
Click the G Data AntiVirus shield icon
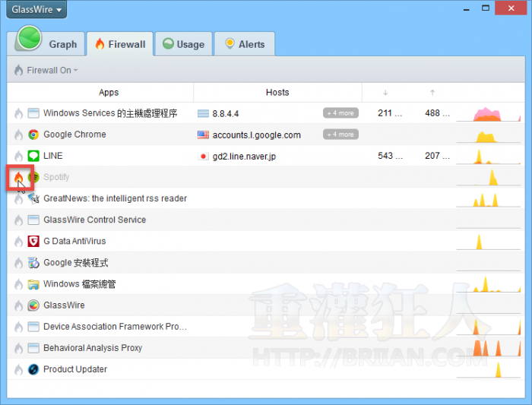[33, 241]
